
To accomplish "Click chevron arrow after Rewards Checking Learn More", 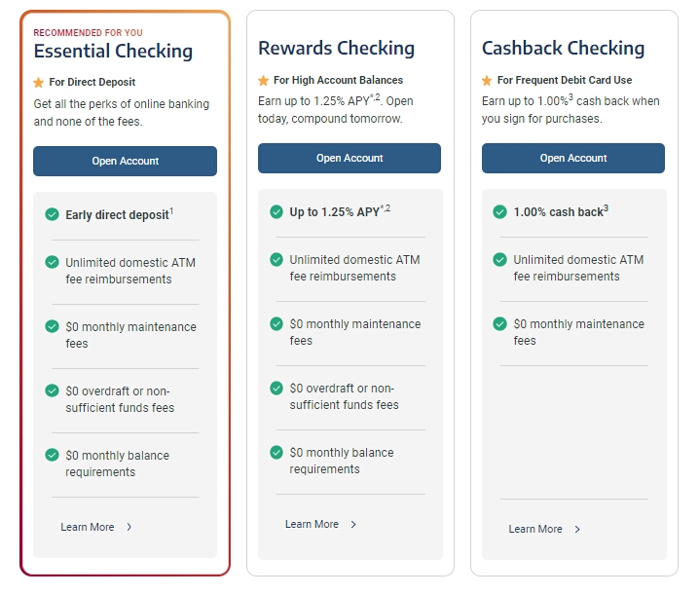I will click(x=353, y=524).
